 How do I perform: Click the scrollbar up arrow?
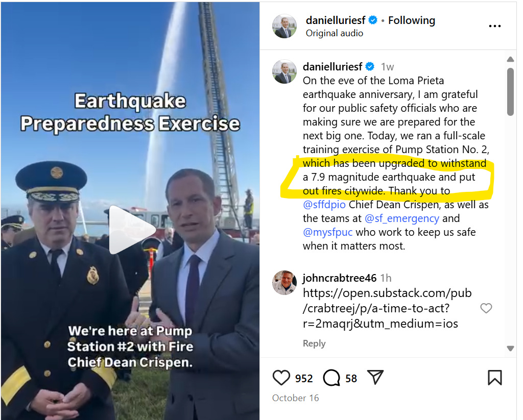click(x=510, y=59)
